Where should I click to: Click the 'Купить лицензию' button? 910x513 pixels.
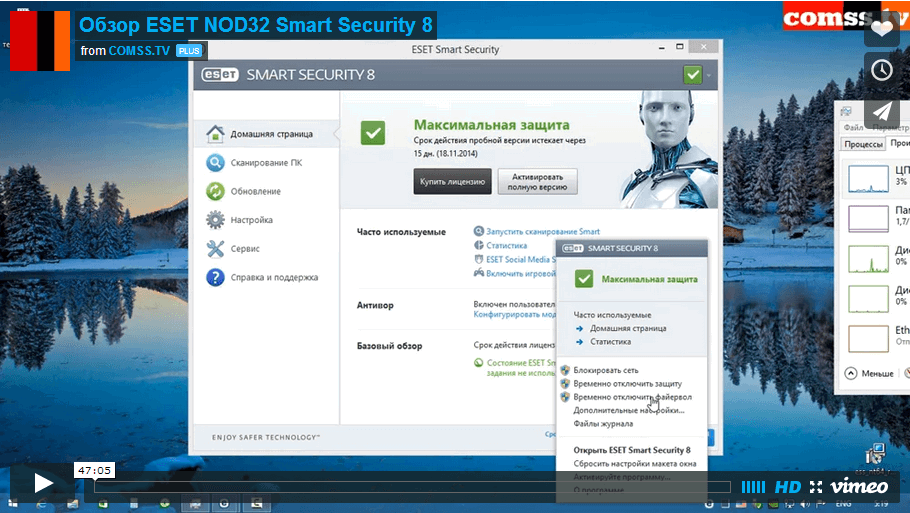click(x=452, y=182)
